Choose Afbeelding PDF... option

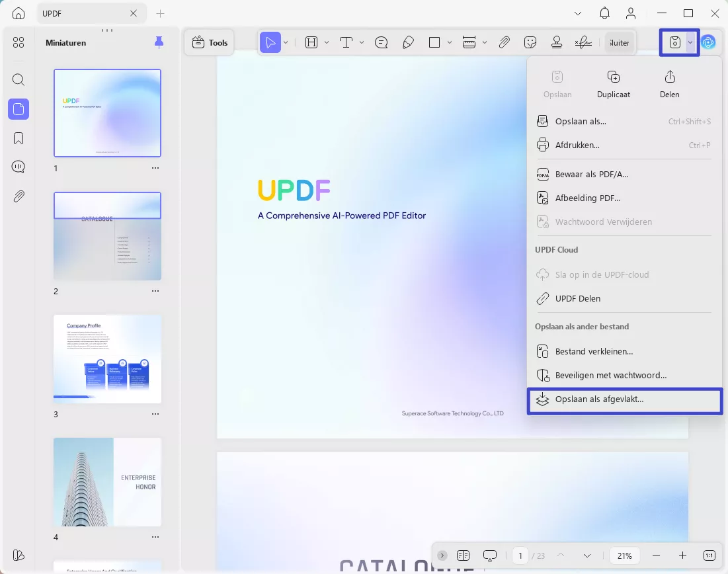(624, 198)
